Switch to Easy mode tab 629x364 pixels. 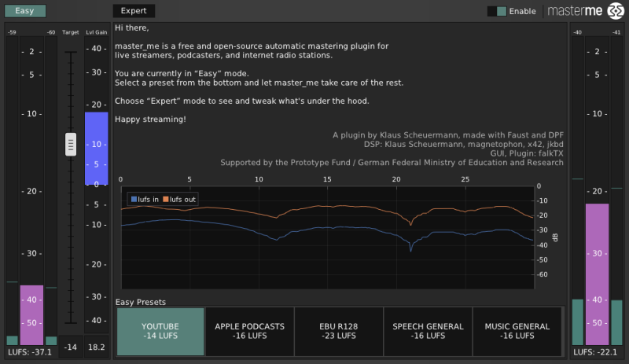point(24,11)
